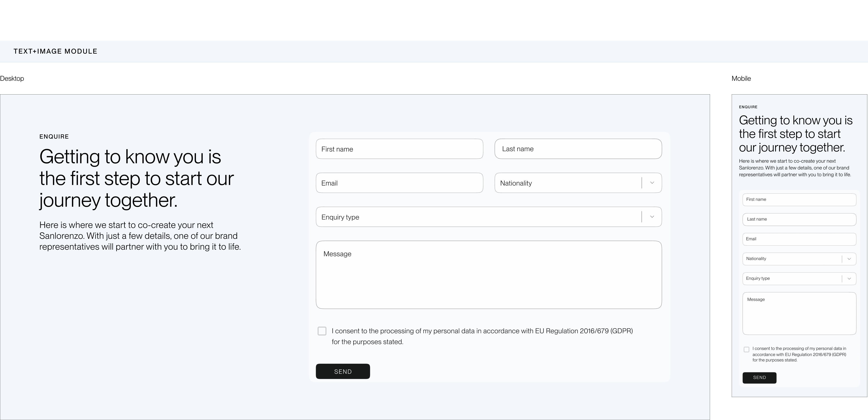Image resolution: width=868 pixels, height=420 pixels.
Task: Open the mobile Nationality dropdown
Action: 799,259
